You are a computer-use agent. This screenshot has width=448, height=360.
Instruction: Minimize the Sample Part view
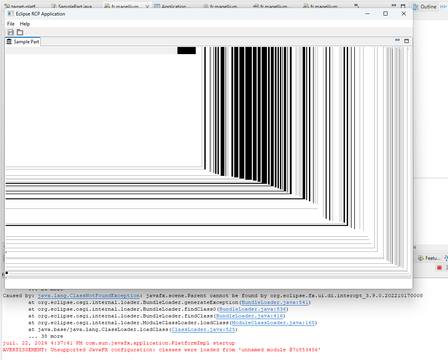click(x=397, y=41)
